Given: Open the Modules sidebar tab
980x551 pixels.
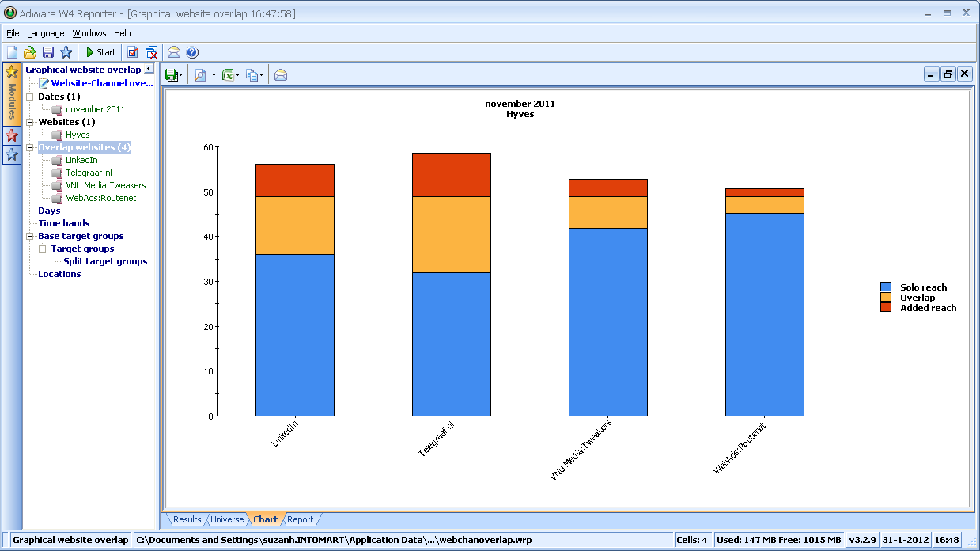Looking at the screenshot, I should tap(12, 93).
